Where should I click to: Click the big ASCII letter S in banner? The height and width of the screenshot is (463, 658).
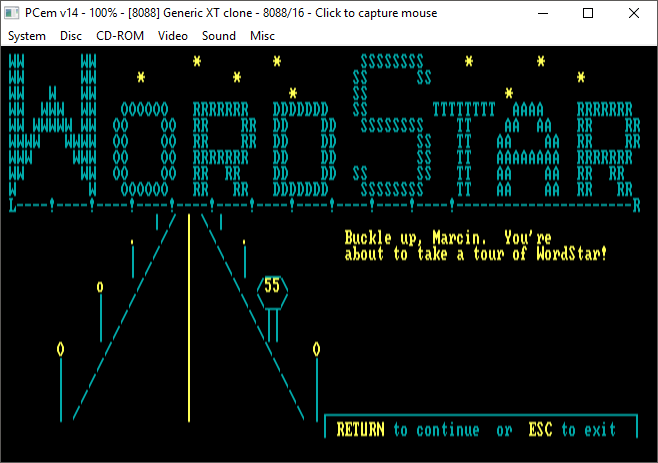coord(392,126)
